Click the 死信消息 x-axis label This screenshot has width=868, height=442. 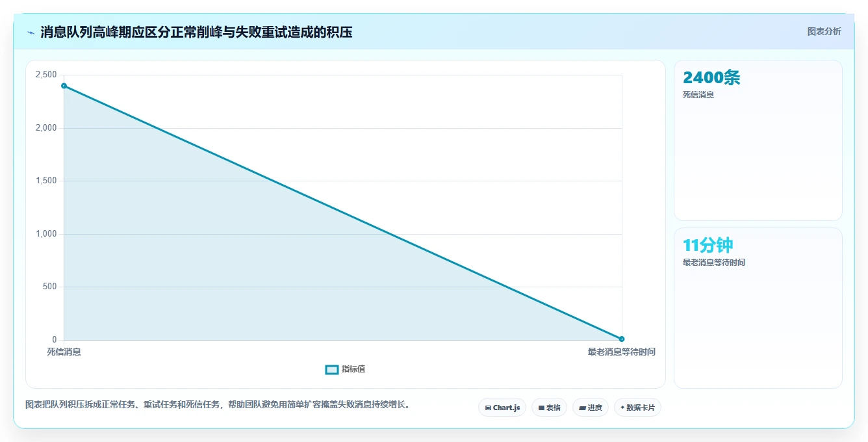tap(64, 352)
